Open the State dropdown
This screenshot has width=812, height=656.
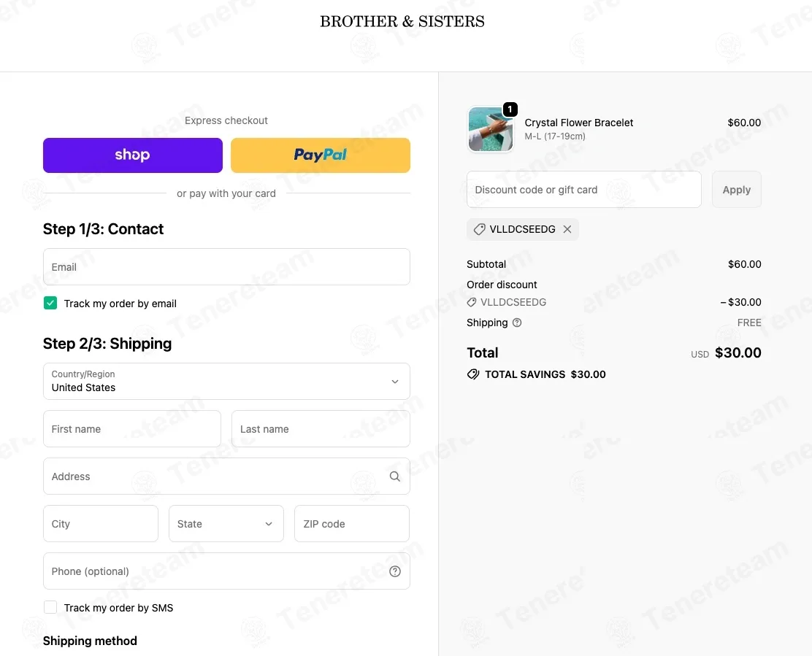pyautogui.click(x=226, y=523)
